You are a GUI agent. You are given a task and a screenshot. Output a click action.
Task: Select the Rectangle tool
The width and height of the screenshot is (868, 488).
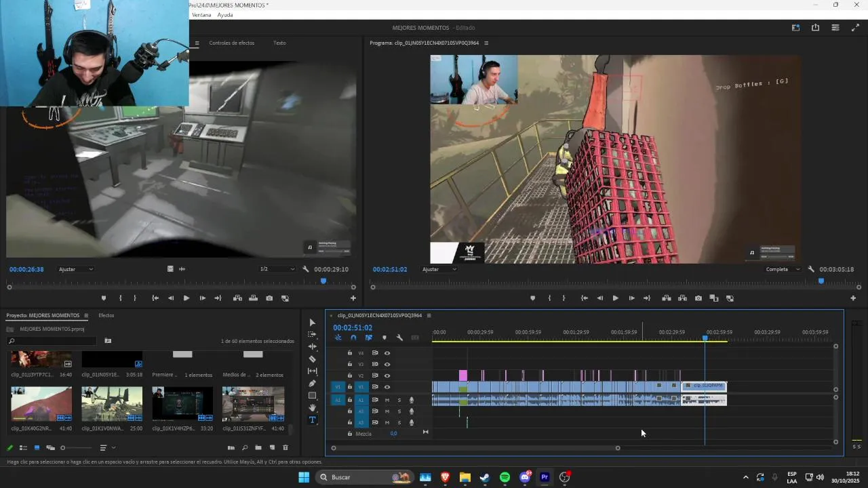(313, 396)
